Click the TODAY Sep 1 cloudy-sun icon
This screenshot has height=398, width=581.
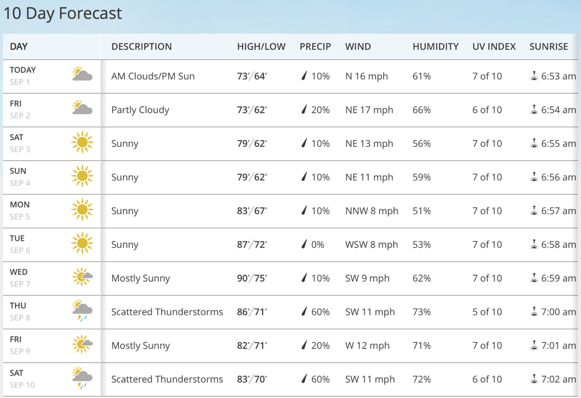[x=82, y=74]
